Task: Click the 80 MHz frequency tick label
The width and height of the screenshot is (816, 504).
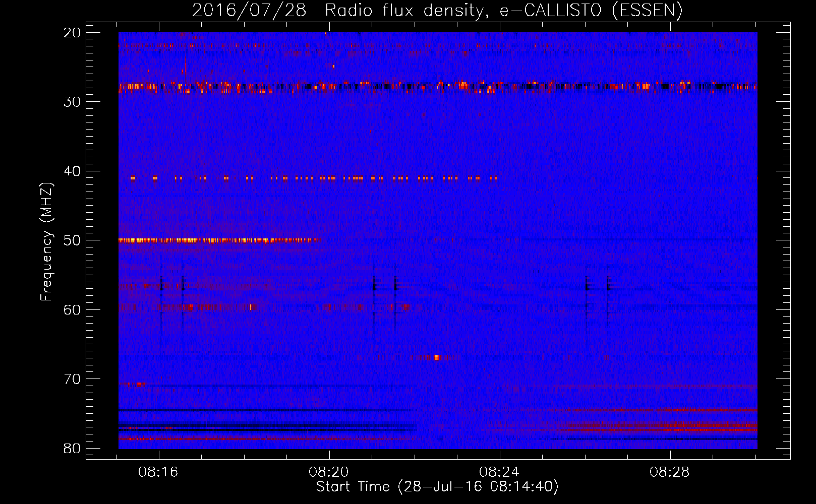Action: coord(73,448)
